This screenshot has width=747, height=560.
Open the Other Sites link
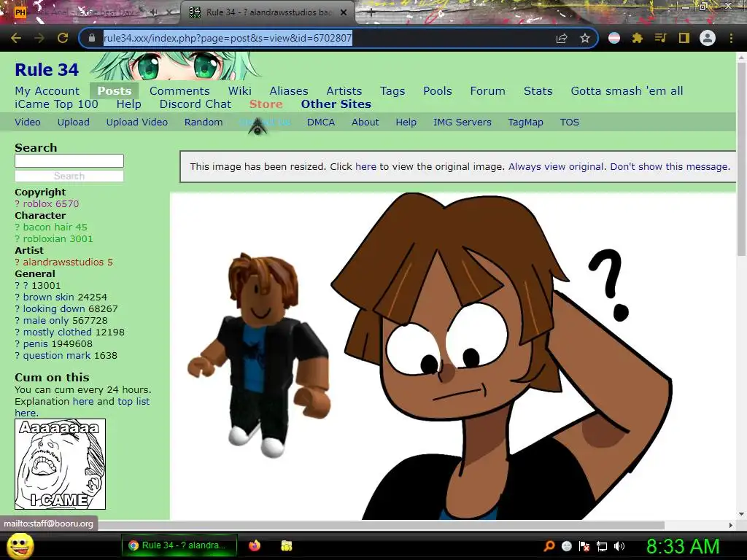[x=336, y=104]
